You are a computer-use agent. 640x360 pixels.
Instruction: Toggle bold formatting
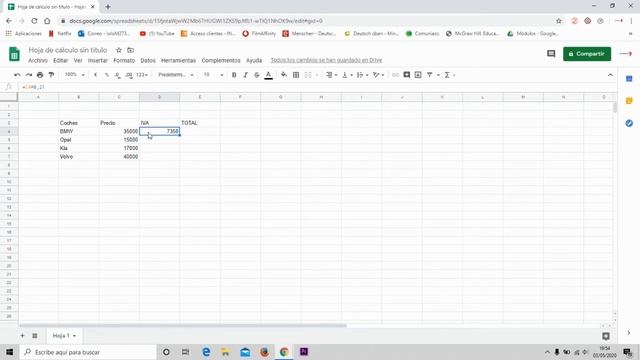(x=234, y=75)
